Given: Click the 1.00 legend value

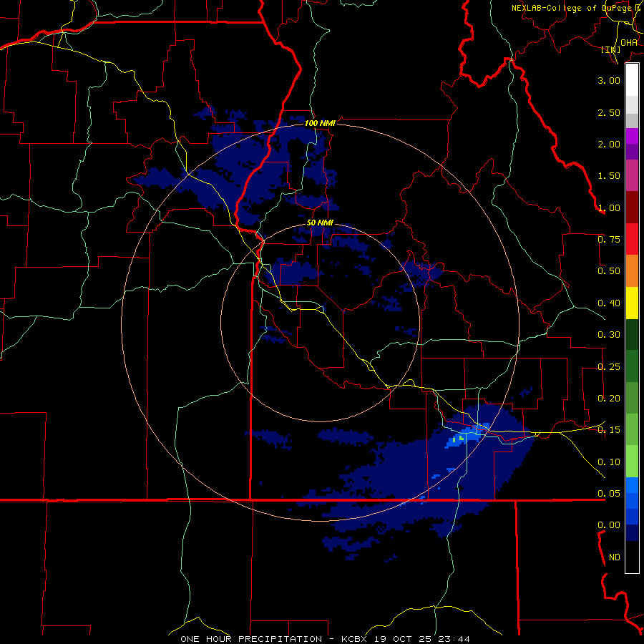Looking at the screenshot, I should 609,208.
